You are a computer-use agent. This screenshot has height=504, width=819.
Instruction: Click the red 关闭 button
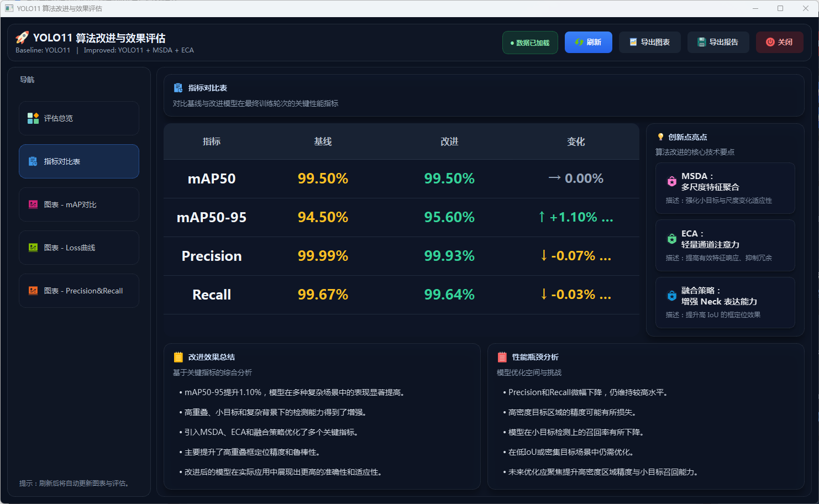pyautogui.click(x=780, y=42)
